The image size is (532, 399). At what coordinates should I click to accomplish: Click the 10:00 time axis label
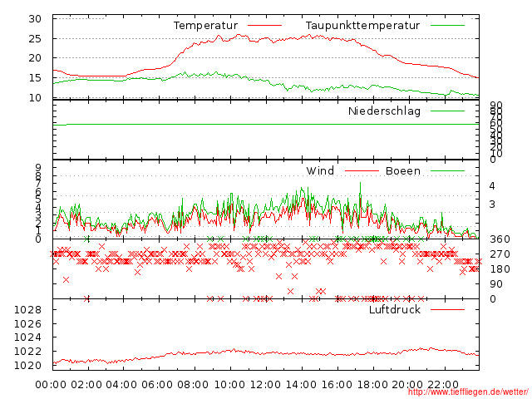229,385
